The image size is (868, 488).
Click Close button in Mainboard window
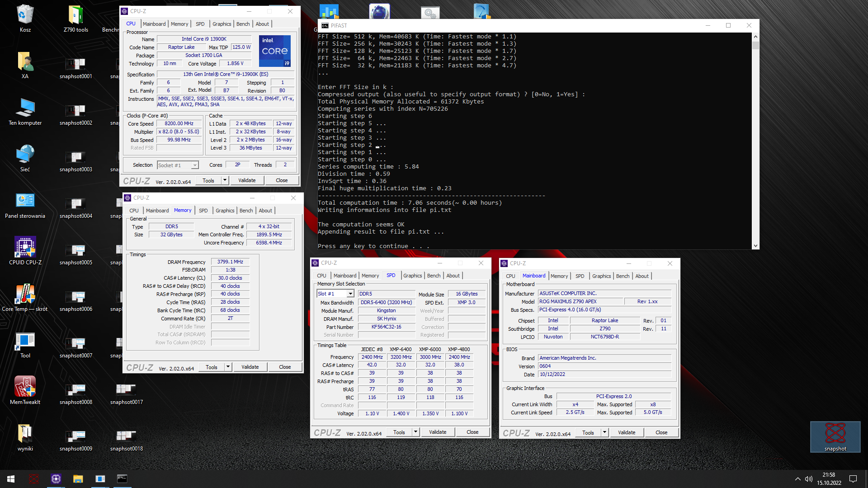point(661,432)
